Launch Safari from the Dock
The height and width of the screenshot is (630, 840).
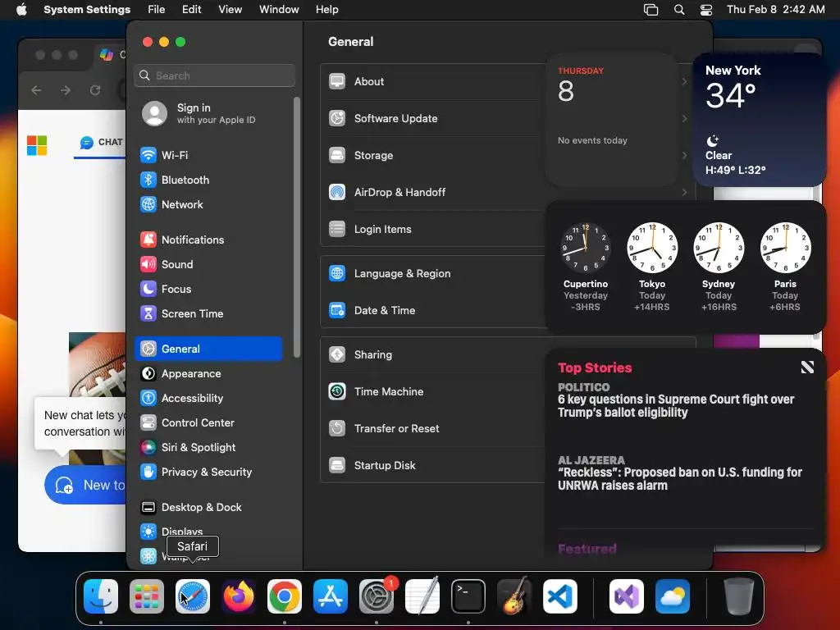tap(193, 596)
